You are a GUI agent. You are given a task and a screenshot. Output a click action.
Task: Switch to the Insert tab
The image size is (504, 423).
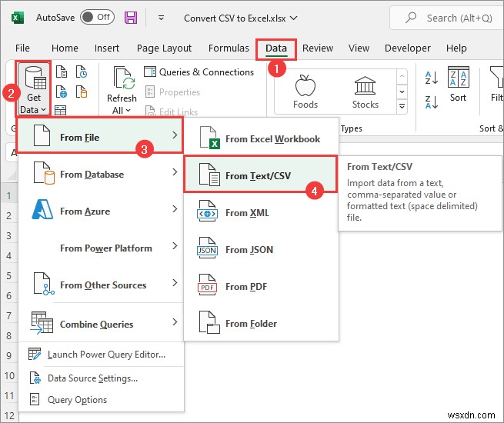pos(107,48)
